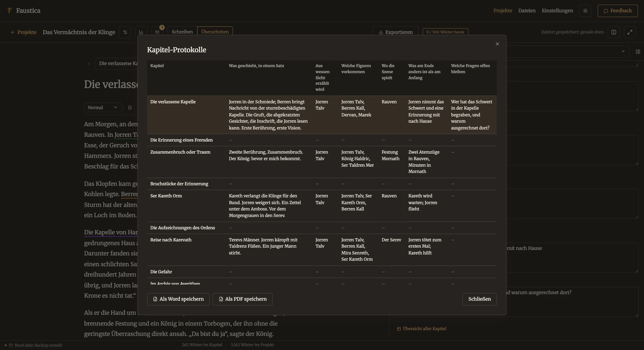
Task: Expand the dropdown arrow in right panel
Action: click(x=623, y=52)
